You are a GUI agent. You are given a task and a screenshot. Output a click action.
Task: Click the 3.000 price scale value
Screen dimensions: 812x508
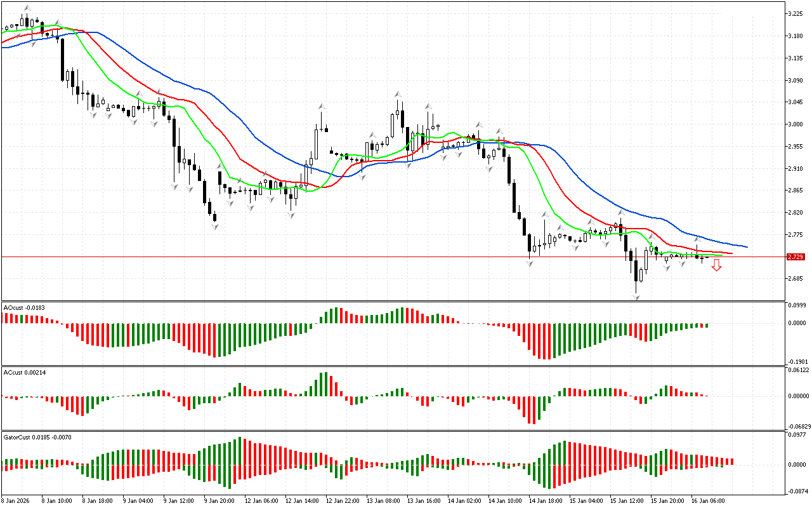coord(796,124)
